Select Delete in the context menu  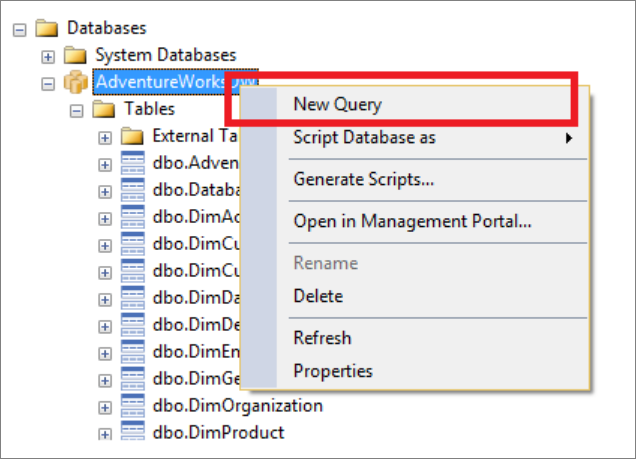(318, 296)
